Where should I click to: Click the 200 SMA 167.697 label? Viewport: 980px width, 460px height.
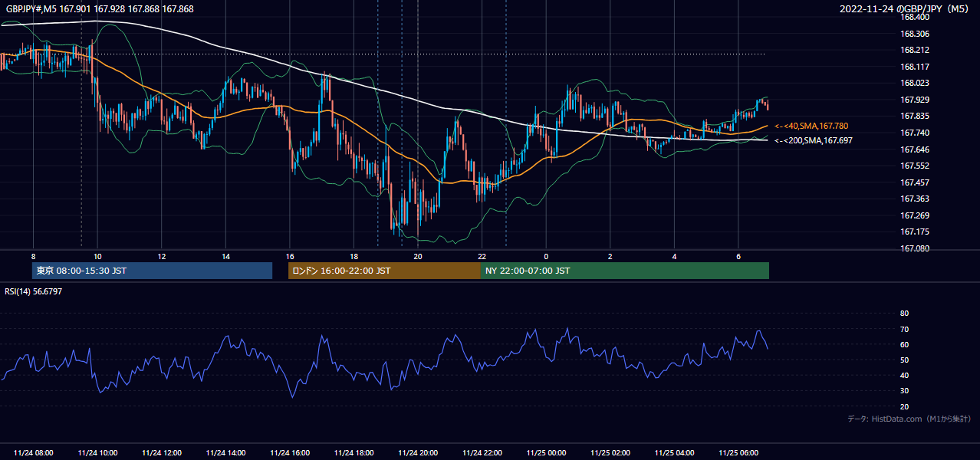pos(813,140)
